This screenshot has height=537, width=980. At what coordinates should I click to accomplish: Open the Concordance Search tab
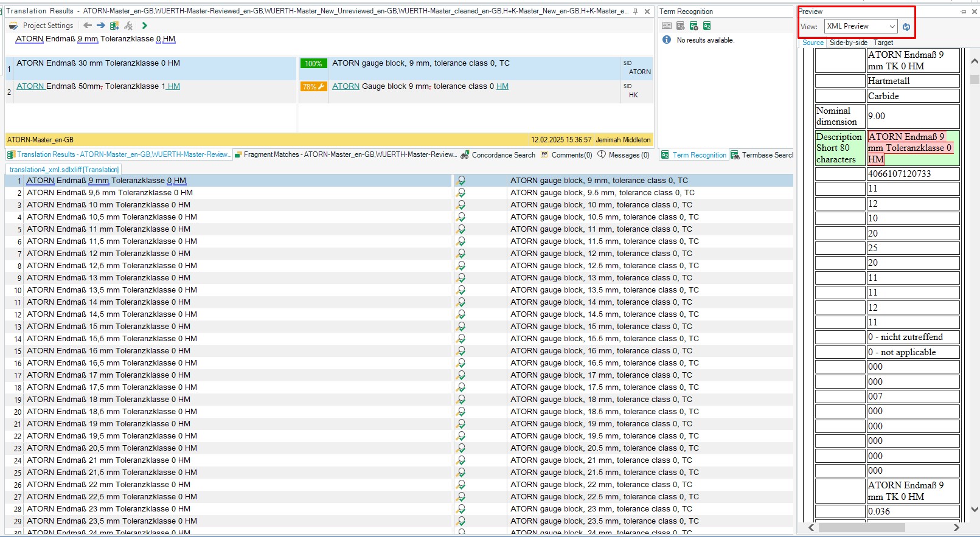tap(498, 155)
